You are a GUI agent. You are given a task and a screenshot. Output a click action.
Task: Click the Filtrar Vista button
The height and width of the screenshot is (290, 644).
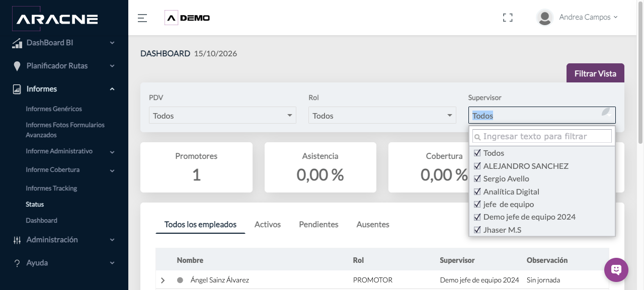point(595,73)
